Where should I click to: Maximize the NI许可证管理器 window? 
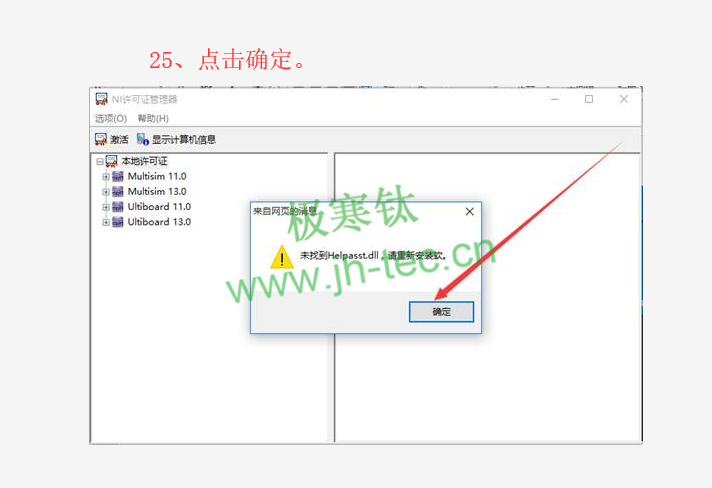click(589, 99)
